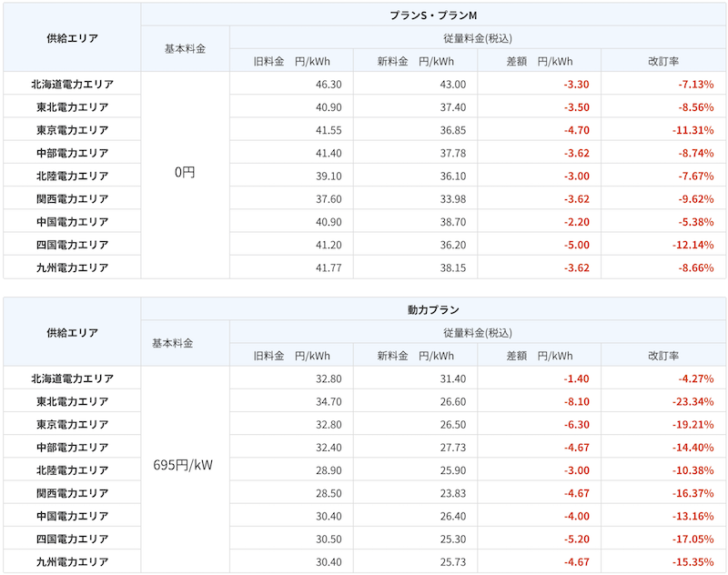The height and width of the screenshot is (575, 728).
Task: Select the difference value -3.30
Action: click(577, 85)
